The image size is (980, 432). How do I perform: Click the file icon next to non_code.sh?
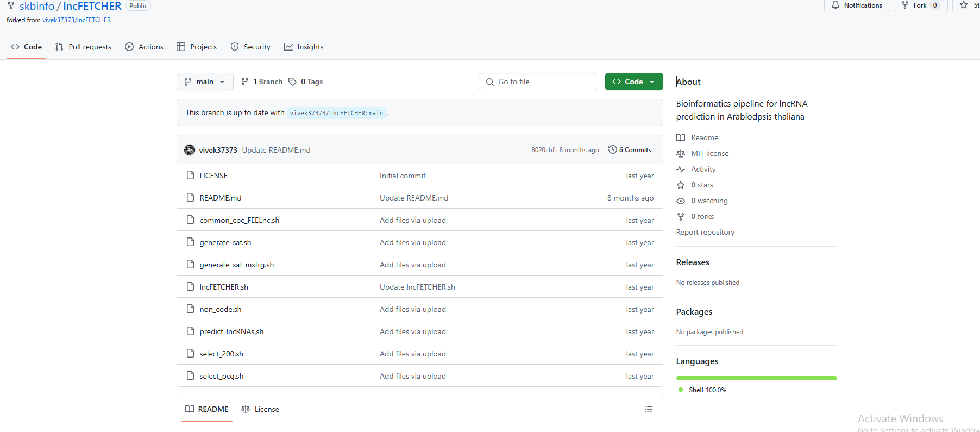(190, 309)
